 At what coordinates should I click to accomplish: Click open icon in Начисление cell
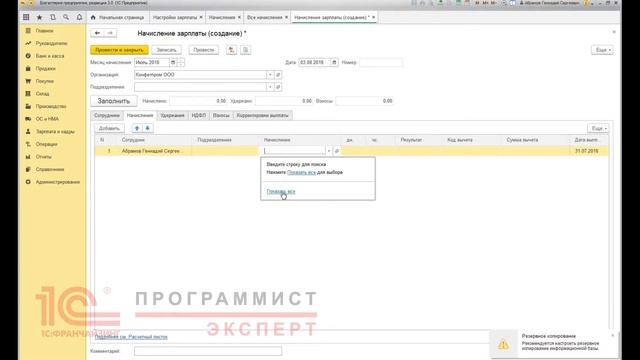coord(337,151)
